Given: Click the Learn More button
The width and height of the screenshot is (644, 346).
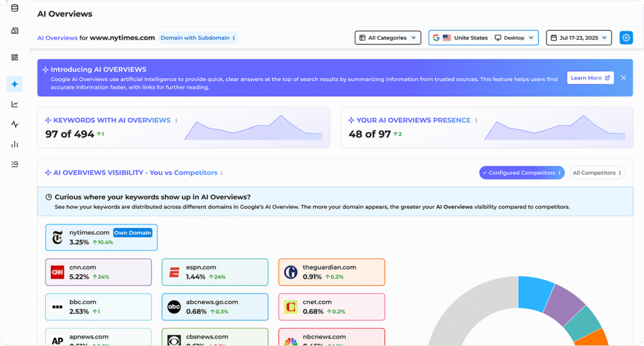Looking at the screenshot, I should tap(590, 78).
